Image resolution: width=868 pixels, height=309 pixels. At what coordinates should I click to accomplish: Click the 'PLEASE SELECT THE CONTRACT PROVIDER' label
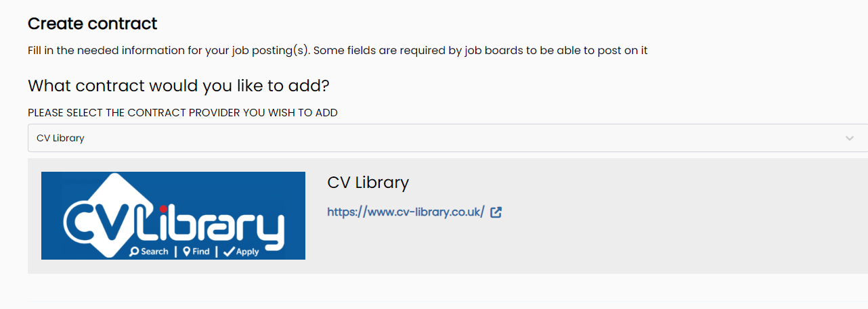183,113
